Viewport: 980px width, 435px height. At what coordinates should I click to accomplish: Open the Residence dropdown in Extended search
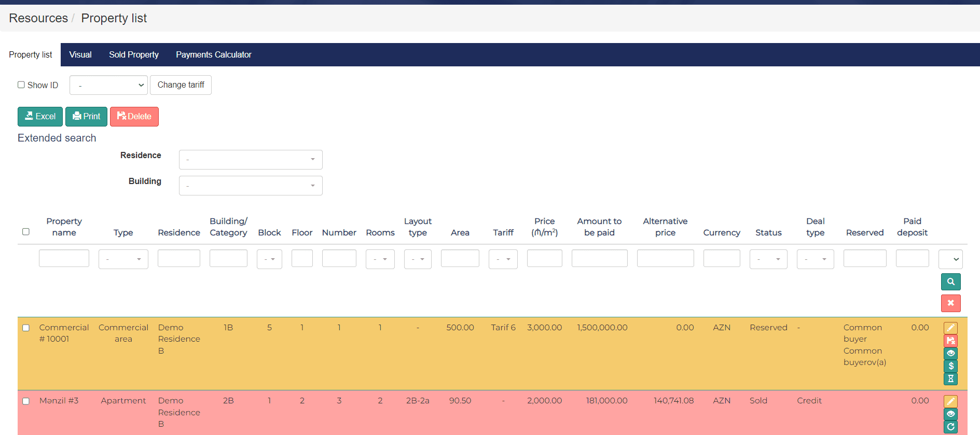coord(251,160)
